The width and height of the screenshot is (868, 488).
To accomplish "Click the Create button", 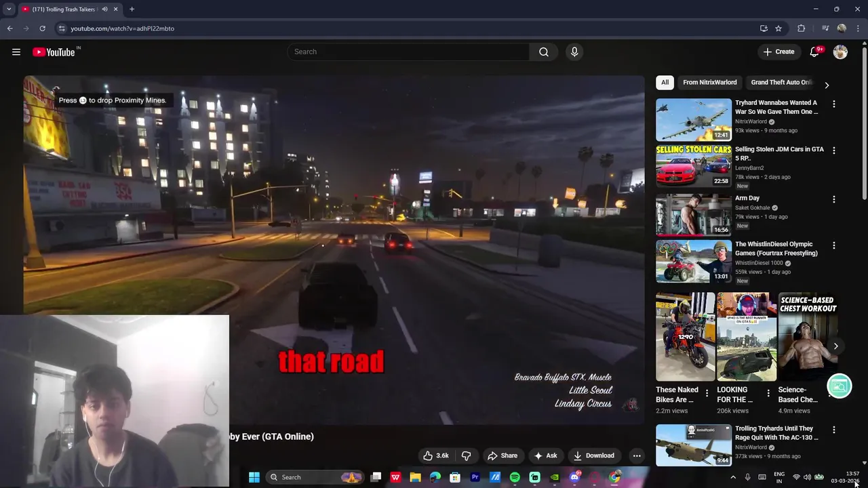I will tap(778, 52).
